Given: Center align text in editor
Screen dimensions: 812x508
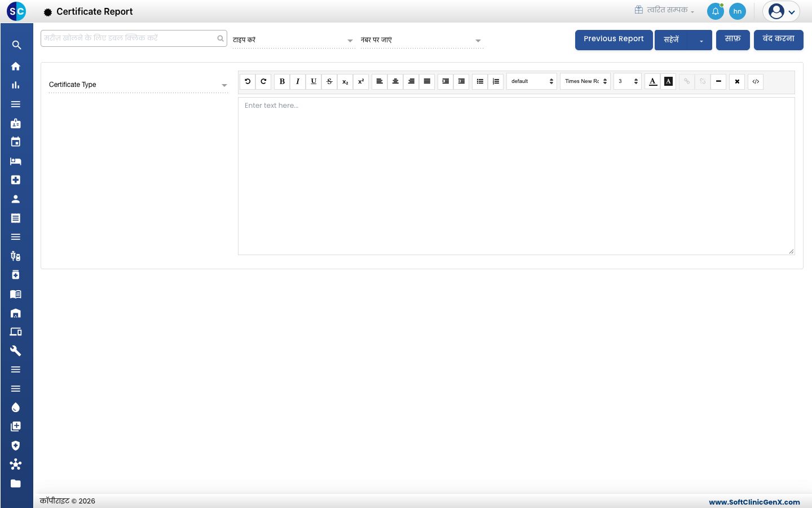Looking at the screenshot, I should coord(395,81).
